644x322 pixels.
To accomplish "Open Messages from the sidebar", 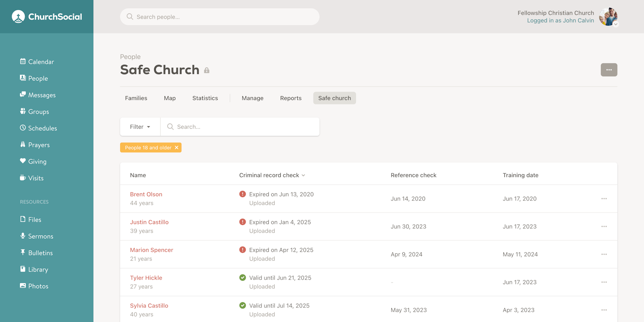I will tap(22, 95).
